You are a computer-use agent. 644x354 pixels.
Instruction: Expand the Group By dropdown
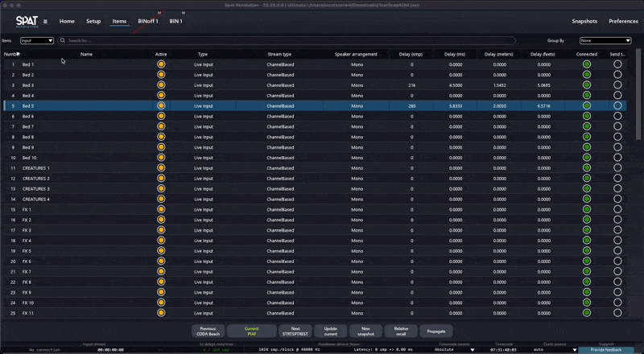point(605,40)
